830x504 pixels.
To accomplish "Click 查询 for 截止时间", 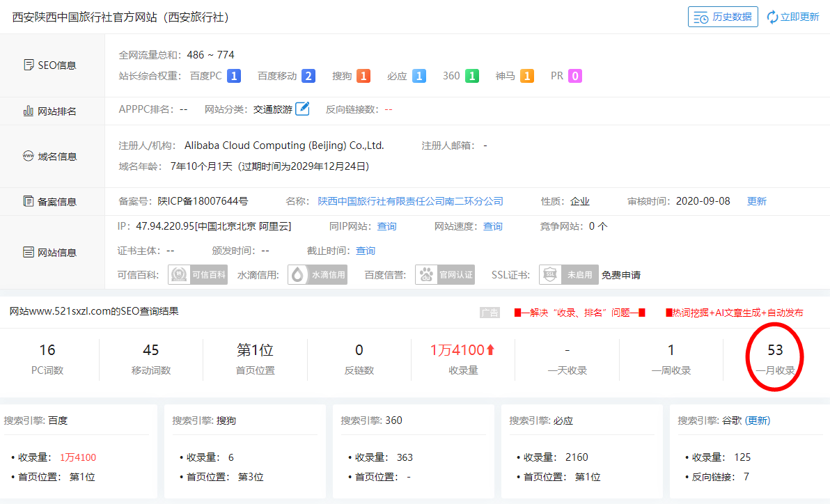I will coord(366,251).
